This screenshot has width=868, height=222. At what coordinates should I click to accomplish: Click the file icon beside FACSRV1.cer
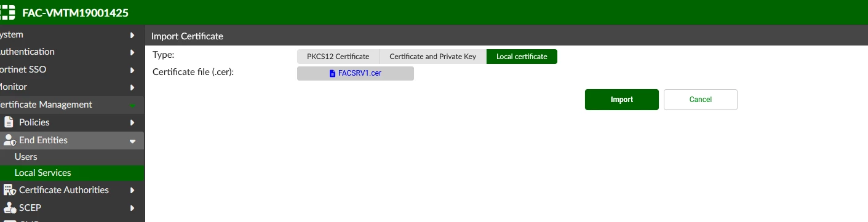(333, 73)
